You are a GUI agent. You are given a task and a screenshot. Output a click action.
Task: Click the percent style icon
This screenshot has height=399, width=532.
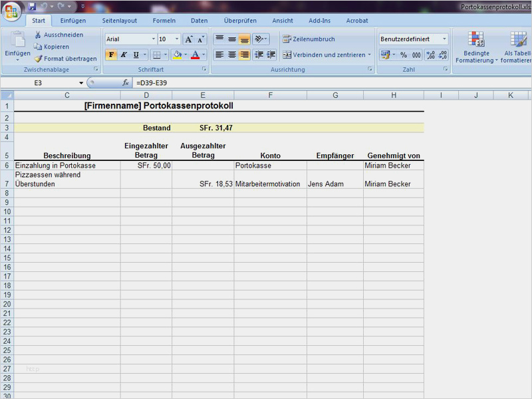(403, 55)
